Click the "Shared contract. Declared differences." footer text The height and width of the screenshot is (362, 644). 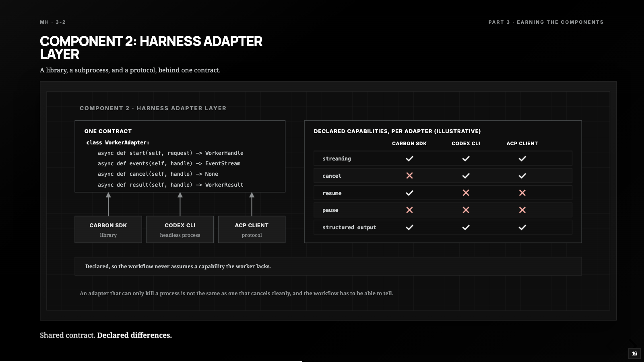(x=106, y=335)
